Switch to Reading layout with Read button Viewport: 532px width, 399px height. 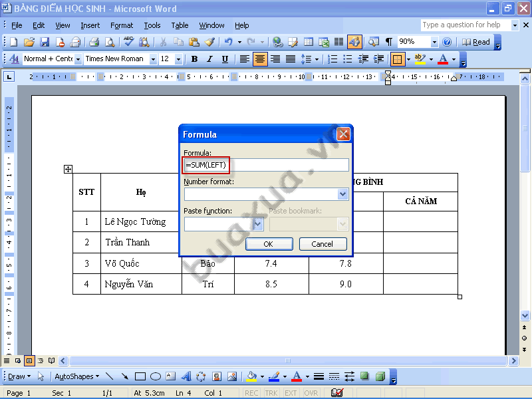476,42
